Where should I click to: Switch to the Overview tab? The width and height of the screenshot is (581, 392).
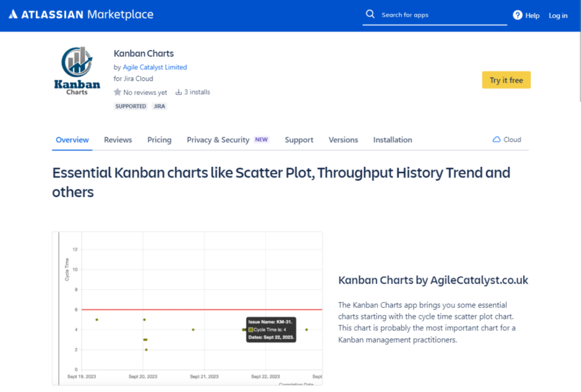(72, 140)
